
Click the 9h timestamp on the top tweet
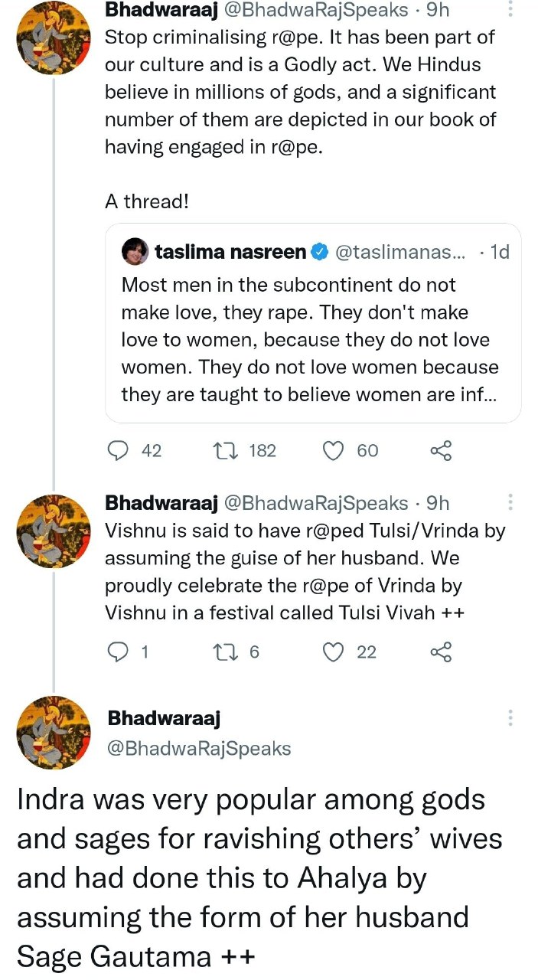tap(437, 10)
